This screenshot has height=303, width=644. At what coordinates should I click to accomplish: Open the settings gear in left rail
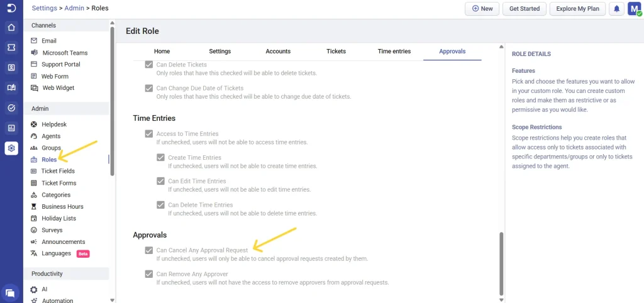tap(11, 148)
